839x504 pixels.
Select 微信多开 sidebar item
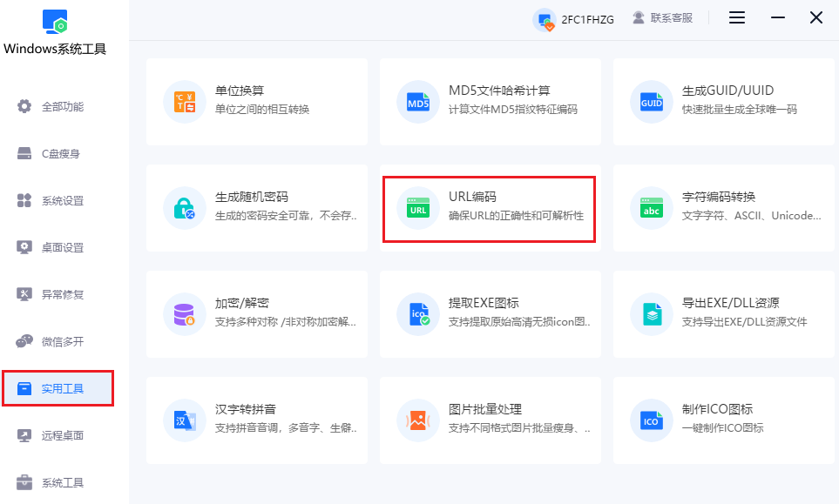point(62,342)
